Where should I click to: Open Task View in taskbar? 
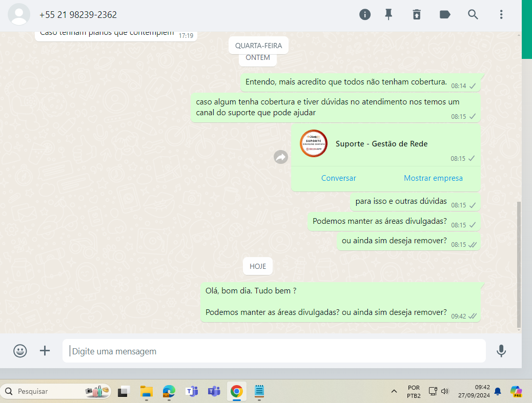click(x=124, y=391)
